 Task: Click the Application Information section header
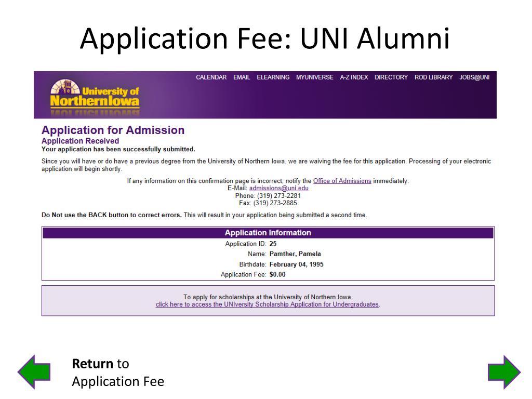coord(268,233)
